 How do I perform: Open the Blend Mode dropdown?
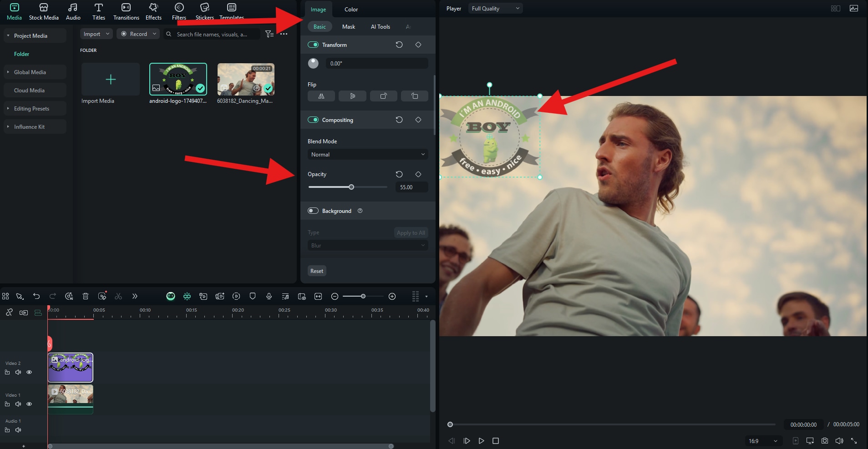(x=368, y=154)
